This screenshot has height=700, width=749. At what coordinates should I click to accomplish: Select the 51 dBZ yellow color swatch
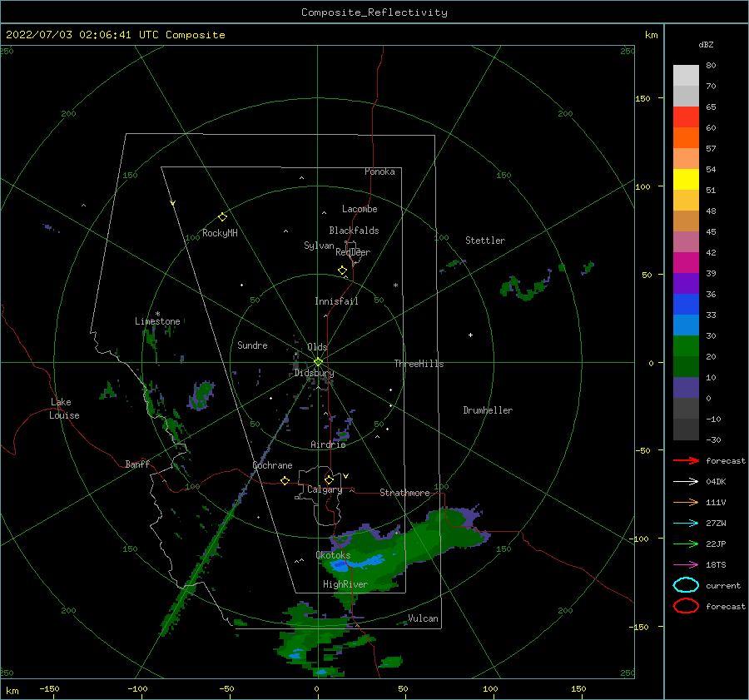686,179
